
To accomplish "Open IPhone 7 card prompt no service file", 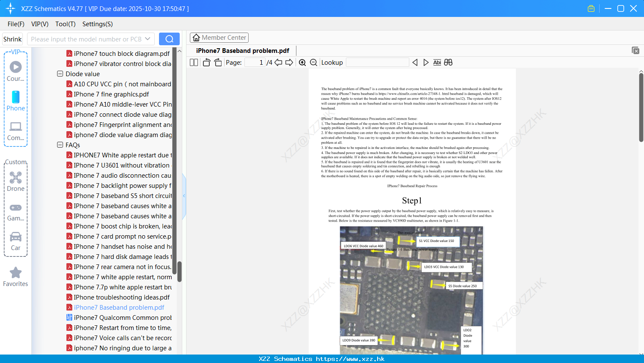I will click(119, 236).
